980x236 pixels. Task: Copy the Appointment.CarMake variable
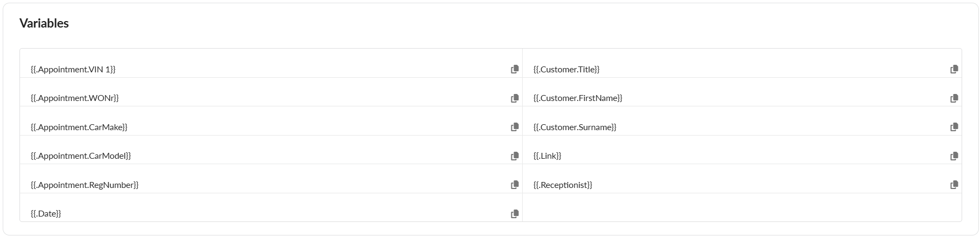pyautogui.click(x=515, y=127)
